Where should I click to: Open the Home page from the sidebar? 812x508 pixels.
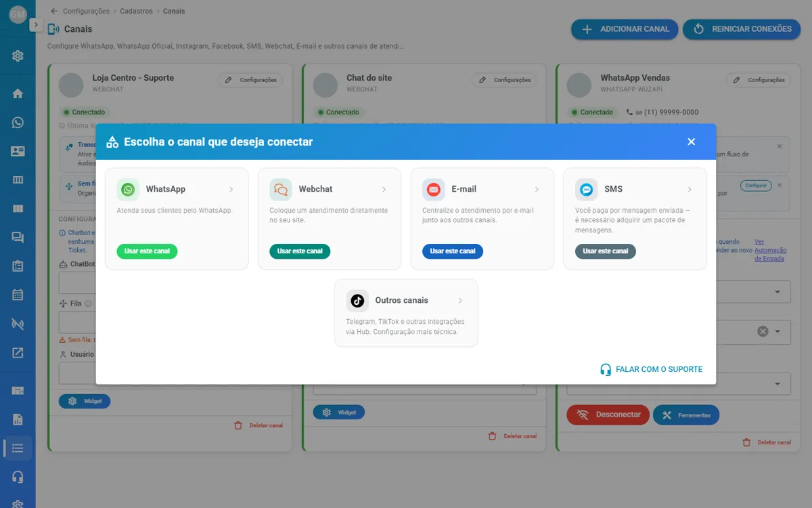pyautogui.click(x=18, y=93)
